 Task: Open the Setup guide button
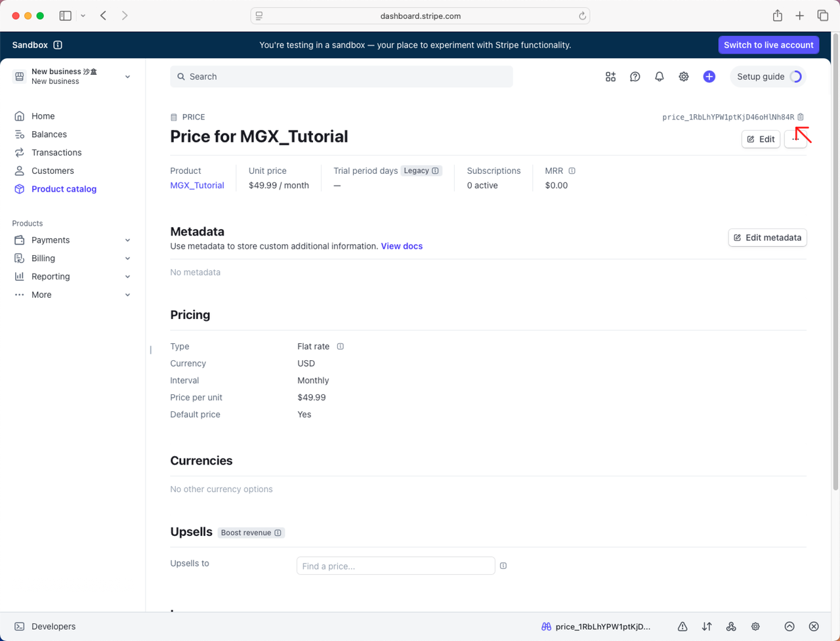pyautogui.click(x=768, y=77)
